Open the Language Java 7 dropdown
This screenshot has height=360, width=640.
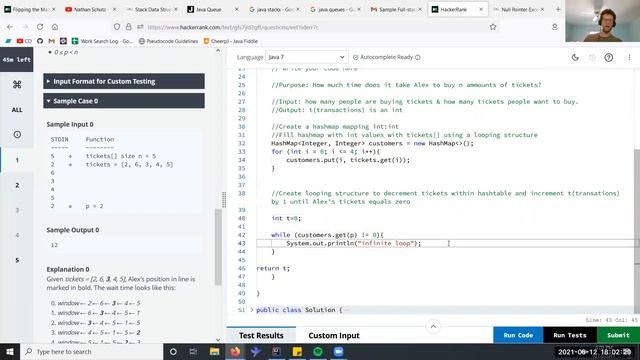pos(307,57)
